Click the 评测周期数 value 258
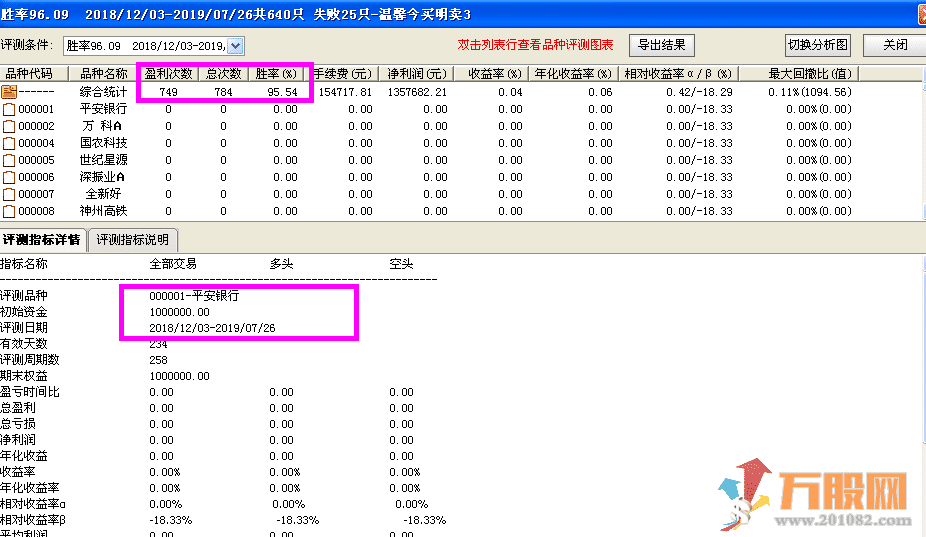 158,360
